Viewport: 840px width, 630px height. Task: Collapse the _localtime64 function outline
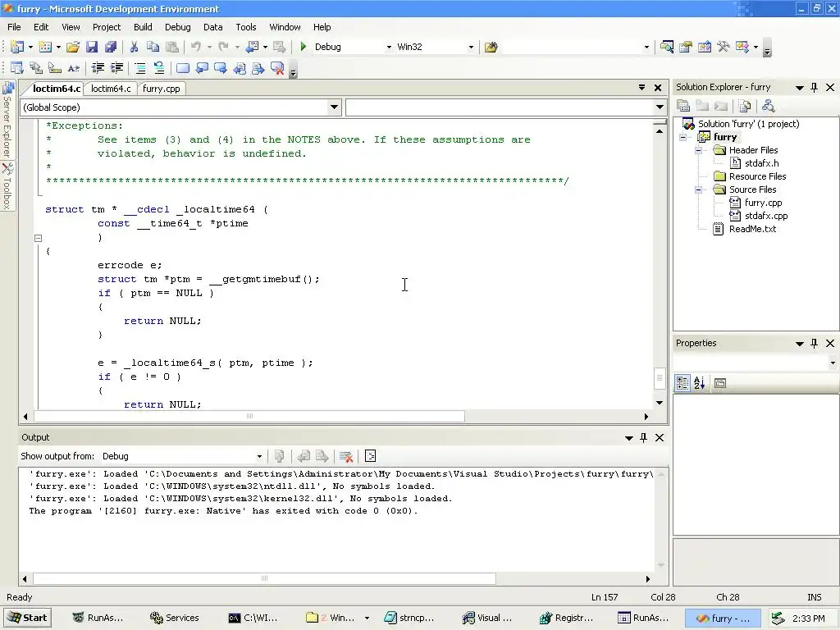(38, 238)
